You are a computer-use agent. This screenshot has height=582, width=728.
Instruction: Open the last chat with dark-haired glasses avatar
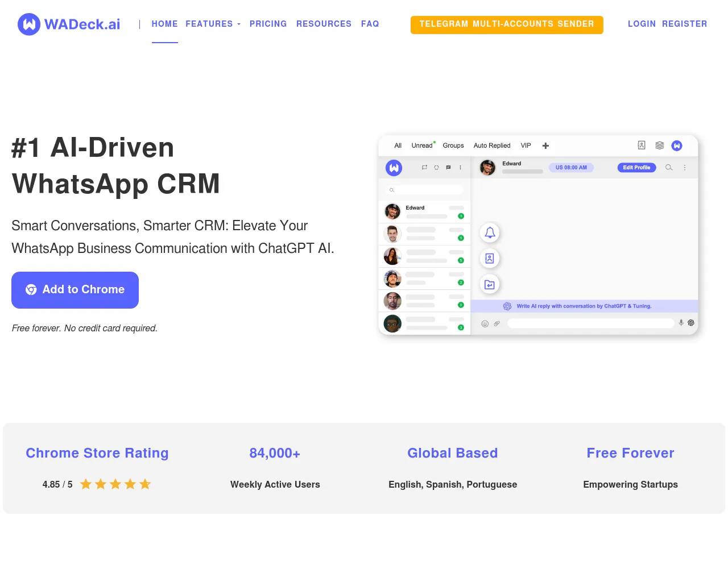(424, 323)
